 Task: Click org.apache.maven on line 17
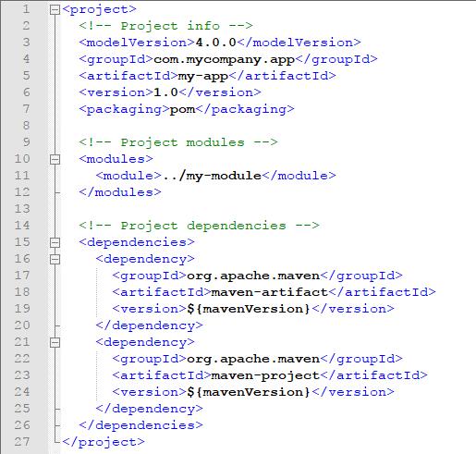(x=253, y=276)
